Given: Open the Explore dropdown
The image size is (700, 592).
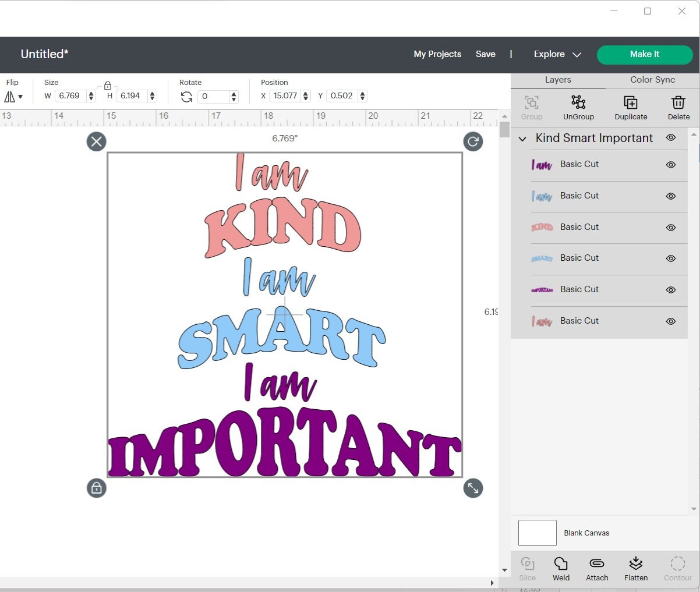Looking at the screenshot, I should point(556,54).
